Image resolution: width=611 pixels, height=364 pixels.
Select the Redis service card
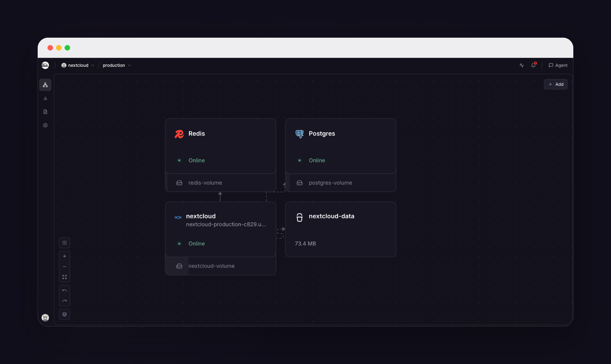tap(220, 146)
